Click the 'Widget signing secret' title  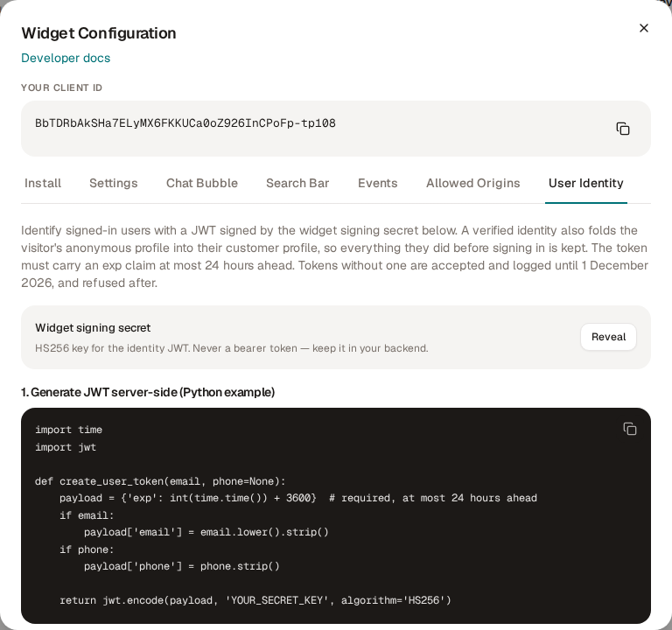point(93,328)
